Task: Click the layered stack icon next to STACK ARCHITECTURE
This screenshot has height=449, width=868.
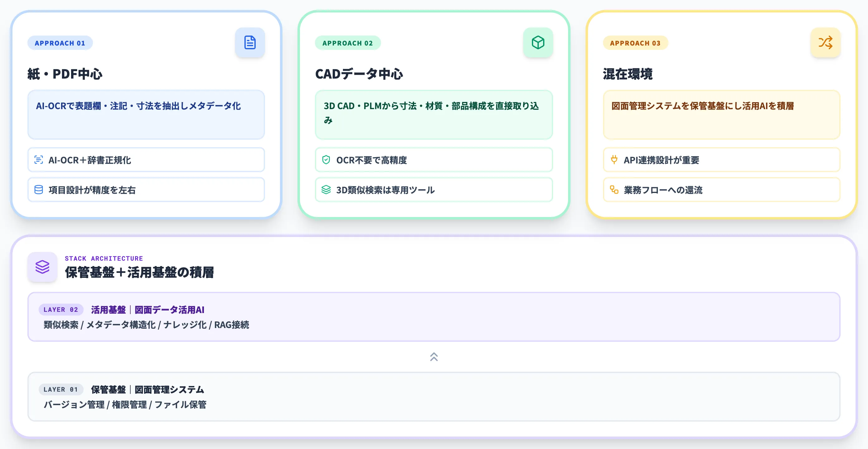Action: pos(42,267)
